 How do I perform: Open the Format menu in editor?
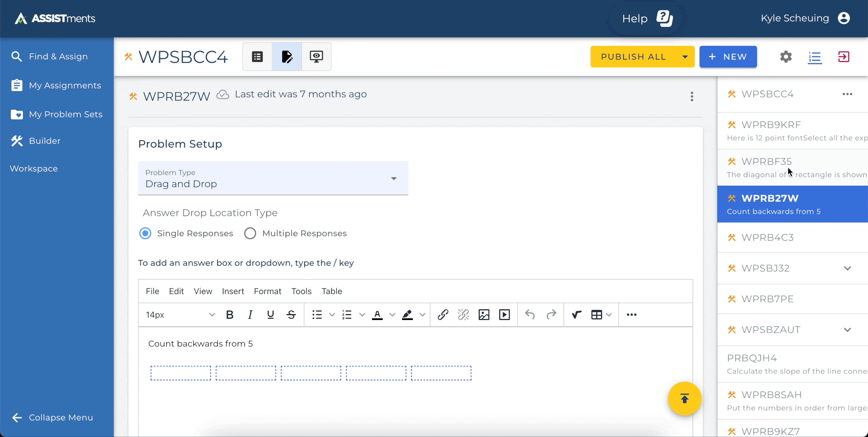pos(267,291)
